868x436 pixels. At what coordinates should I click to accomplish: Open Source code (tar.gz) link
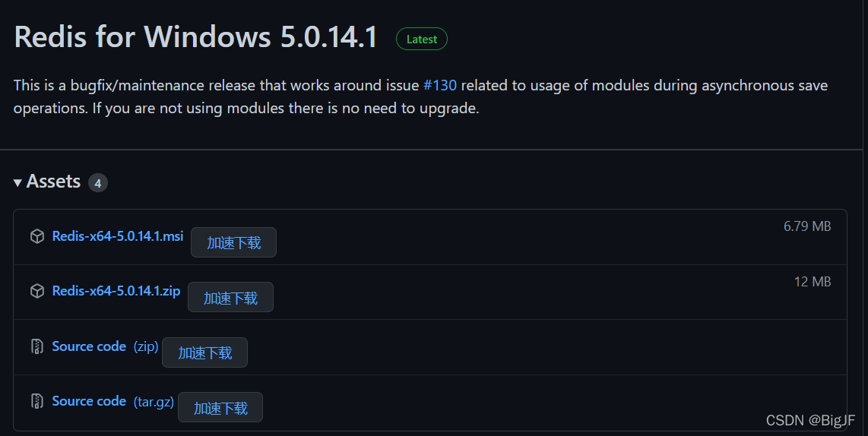pos(113,401)
